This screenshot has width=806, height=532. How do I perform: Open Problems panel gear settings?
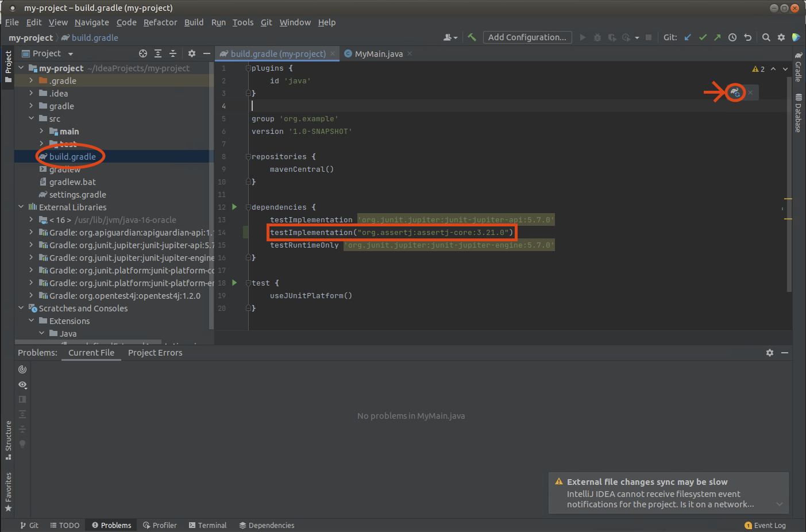(770, 353)
